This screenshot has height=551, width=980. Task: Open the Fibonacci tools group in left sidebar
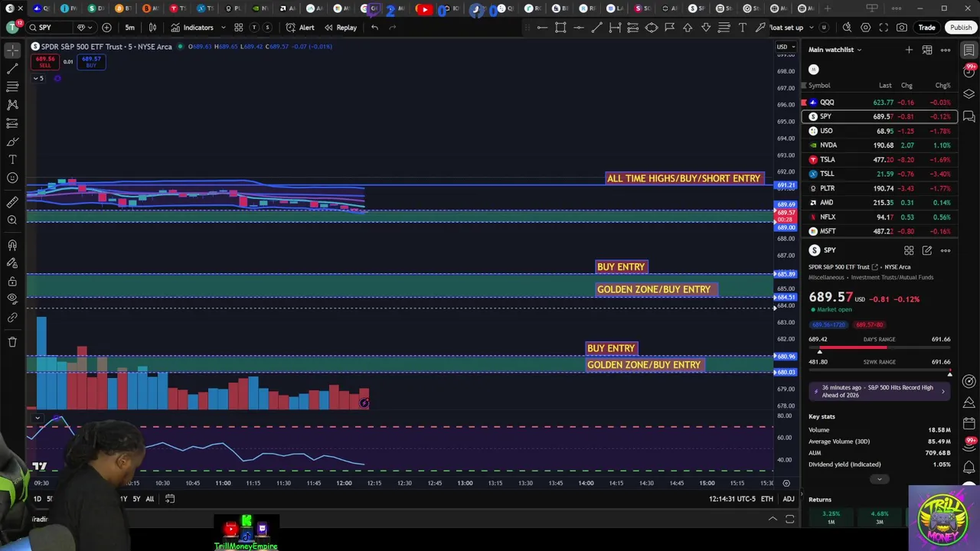tap(12, 86)
